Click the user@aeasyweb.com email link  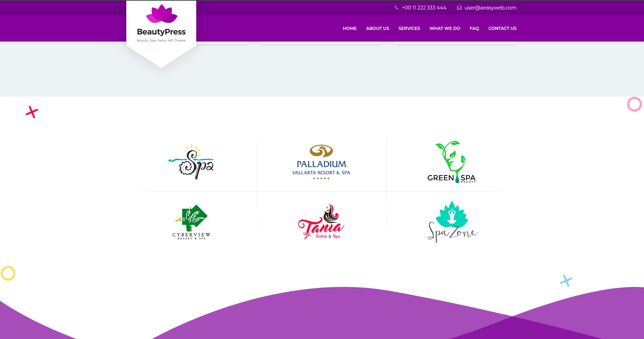[x=490, y=8]
